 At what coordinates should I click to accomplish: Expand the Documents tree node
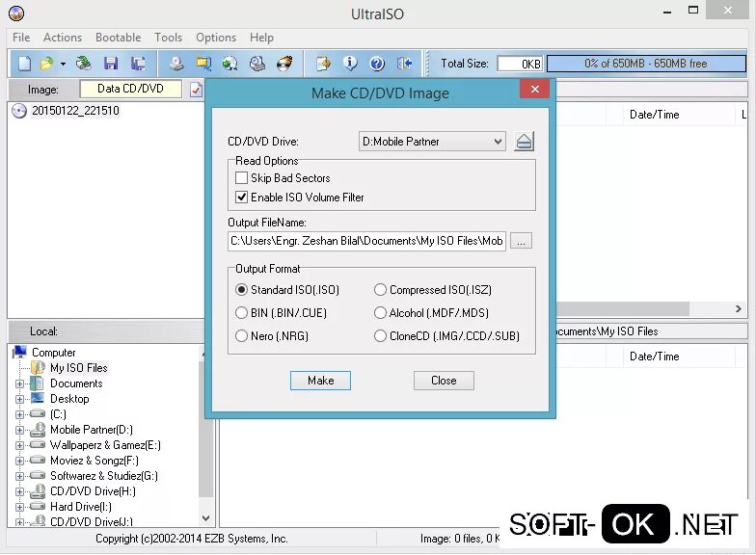point(19,383)
